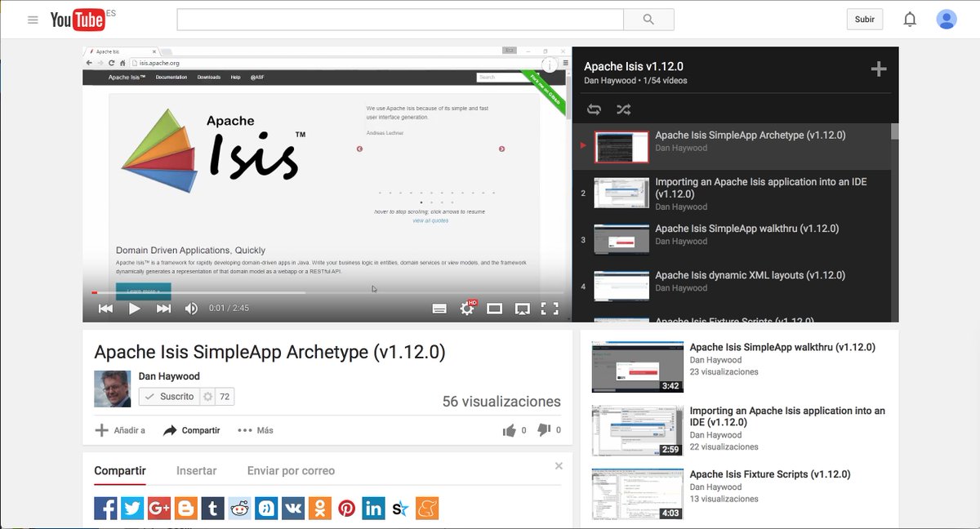Viewport: 980px width, 529px height.
Task: Share on Tuenti icon
Action: pos(266,509)
